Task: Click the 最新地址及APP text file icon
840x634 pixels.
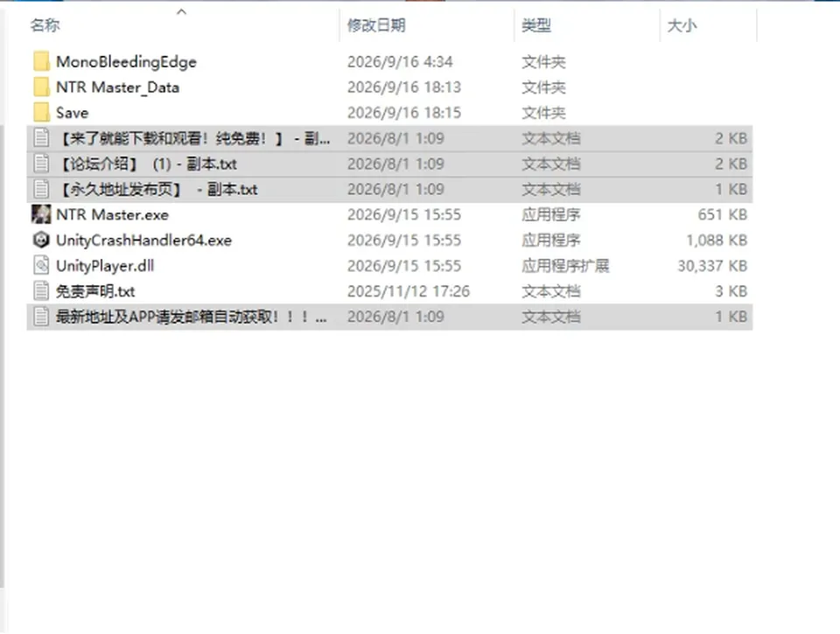Action: click(x=41, y=317)
